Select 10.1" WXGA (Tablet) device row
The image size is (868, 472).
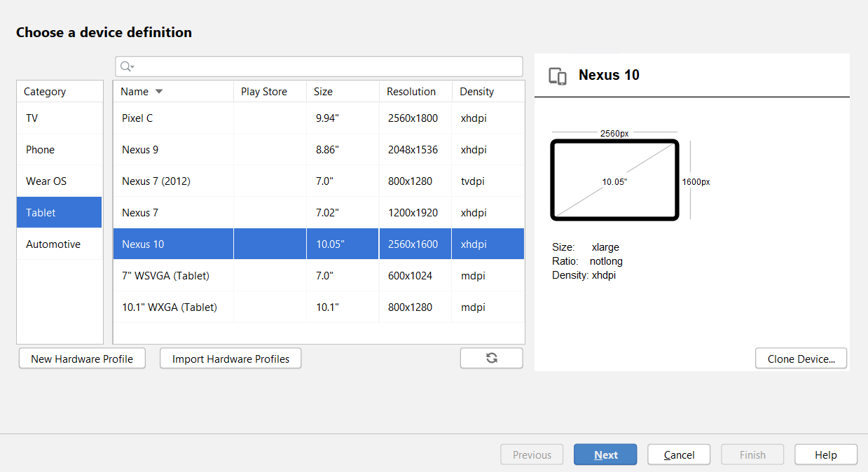pyautogui.click(x=319, y=307)
